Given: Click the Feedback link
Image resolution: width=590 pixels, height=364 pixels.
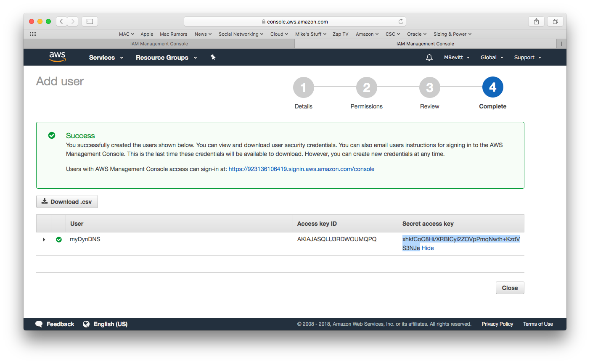Looking at the screenshot, I should click(x=60, y=324).
